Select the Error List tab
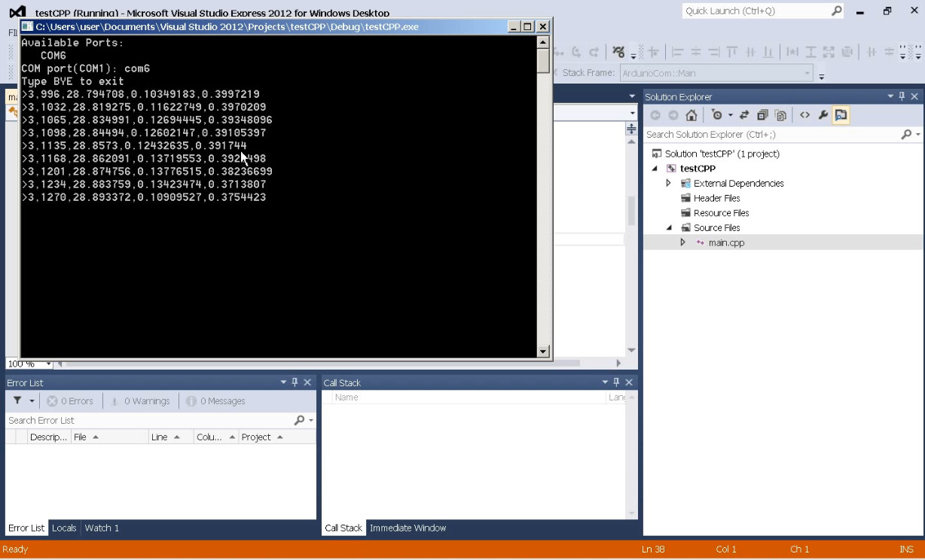The height and width of the screenshot is (560, 925). (x=26, y=528)
